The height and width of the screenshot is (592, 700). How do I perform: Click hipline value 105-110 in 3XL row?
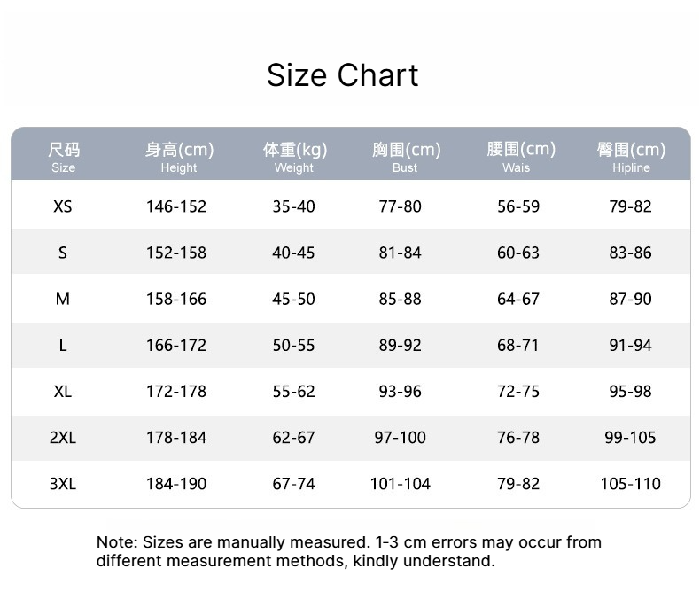tap(630, 484)
